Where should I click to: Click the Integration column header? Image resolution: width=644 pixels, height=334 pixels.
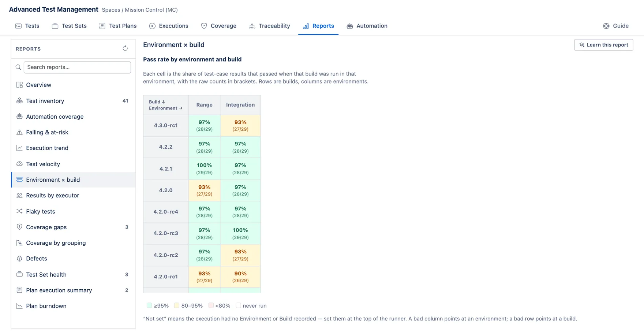[240, 105]
